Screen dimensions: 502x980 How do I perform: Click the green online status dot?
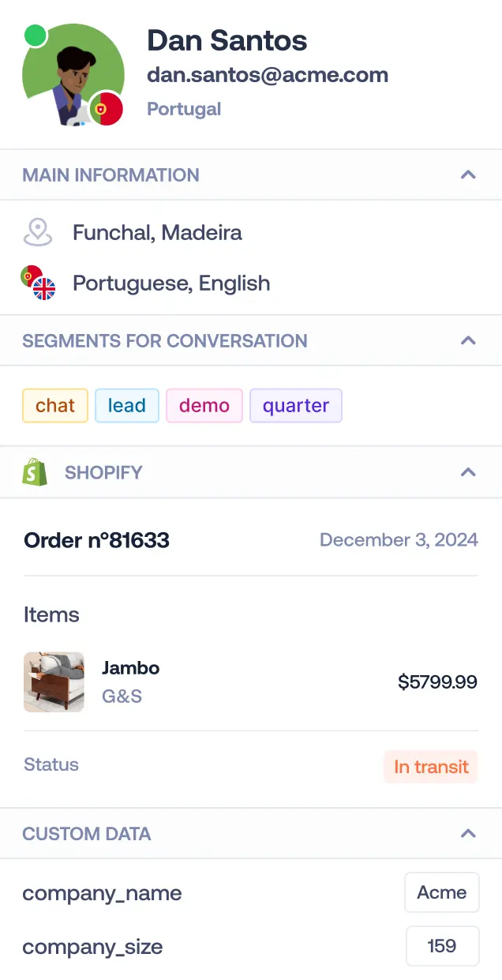[35, 36]
